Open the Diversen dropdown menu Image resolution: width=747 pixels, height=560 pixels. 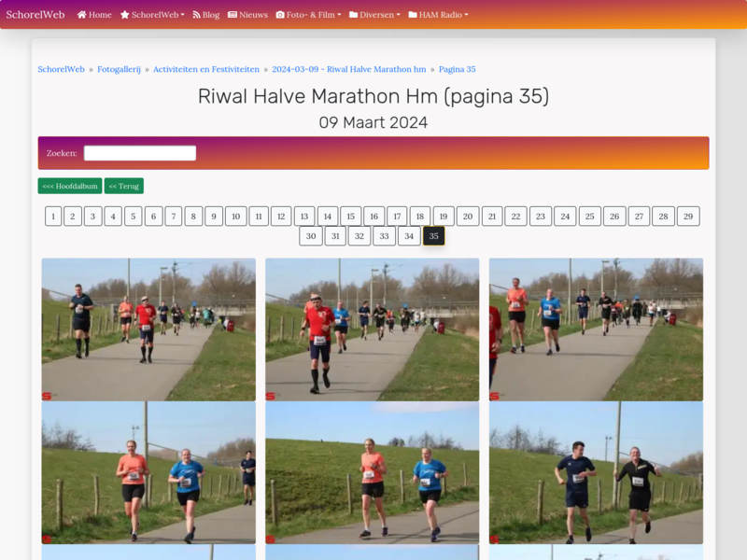[375, 15]
